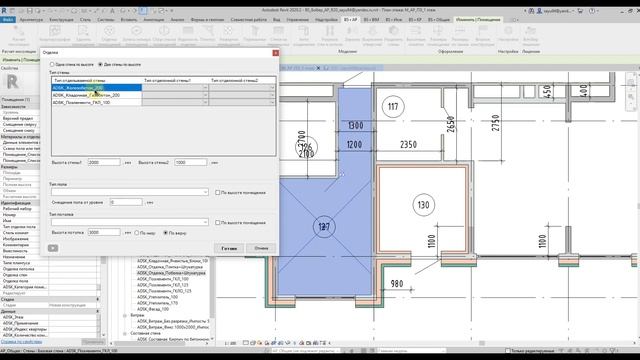Image resolution: width=640 pixels, height=360 pixels.
Task: Open the 'Вставить' ribbon tab
Action: pyautogui.click(x=129, y=20)
